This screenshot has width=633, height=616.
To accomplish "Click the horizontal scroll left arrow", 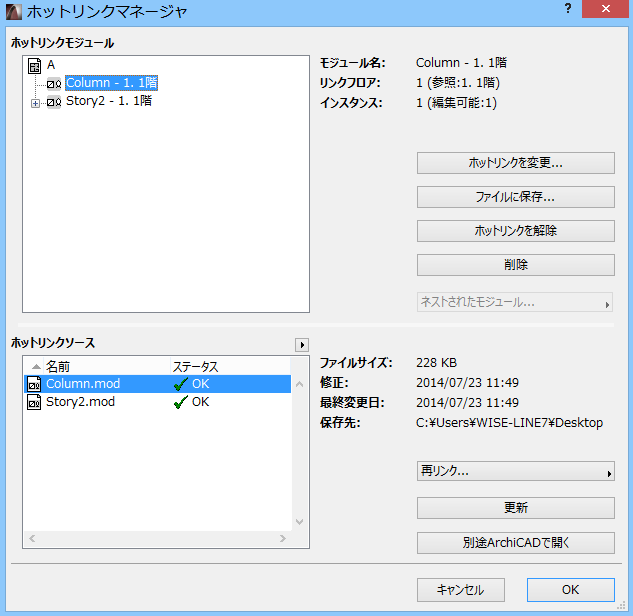I will (32, 538).
